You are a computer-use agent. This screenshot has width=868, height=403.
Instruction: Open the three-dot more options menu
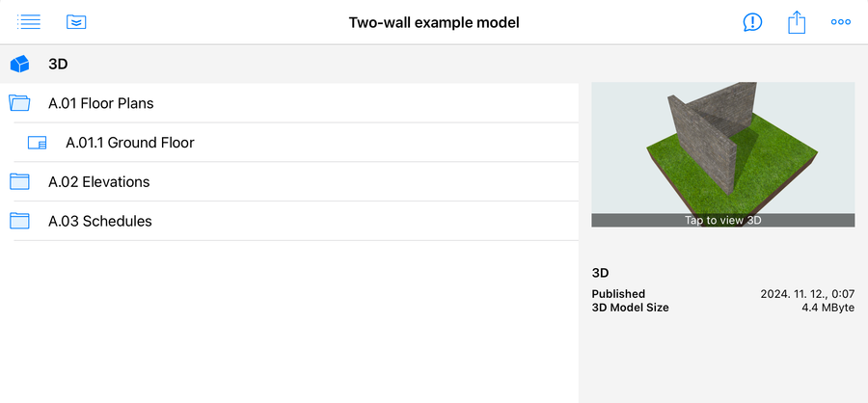841,22
